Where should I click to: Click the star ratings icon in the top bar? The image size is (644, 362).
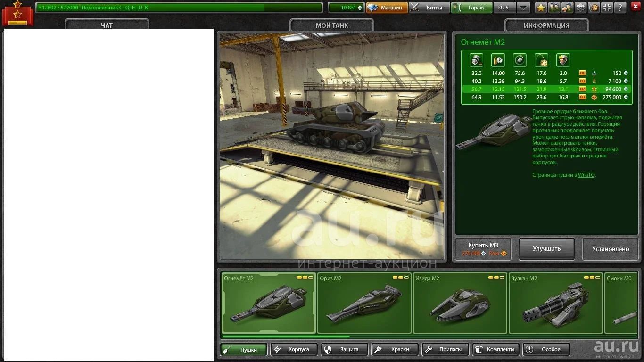(541, 8)
